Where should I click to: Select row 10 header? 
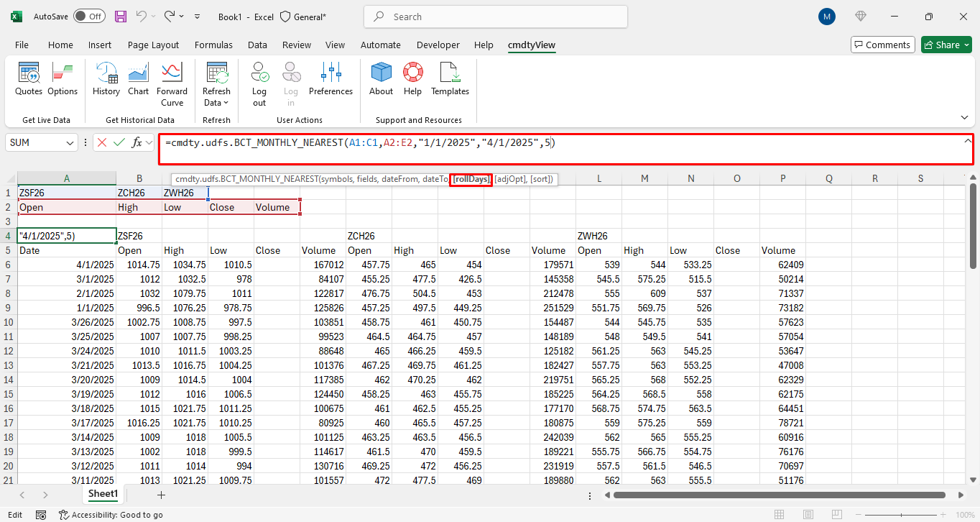(x=9, y=322)
